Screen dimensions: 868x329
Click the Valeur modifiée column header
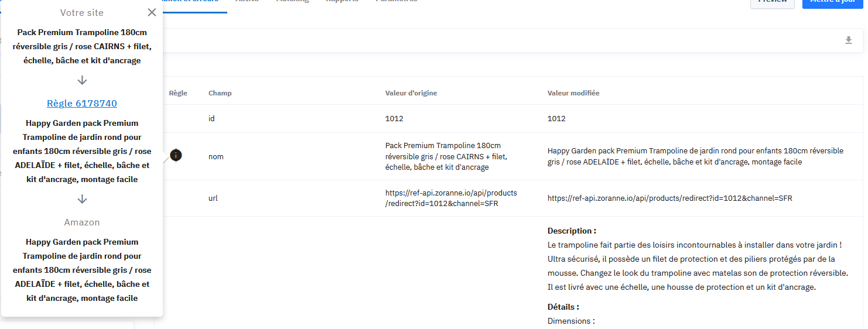tap(573, 93)
